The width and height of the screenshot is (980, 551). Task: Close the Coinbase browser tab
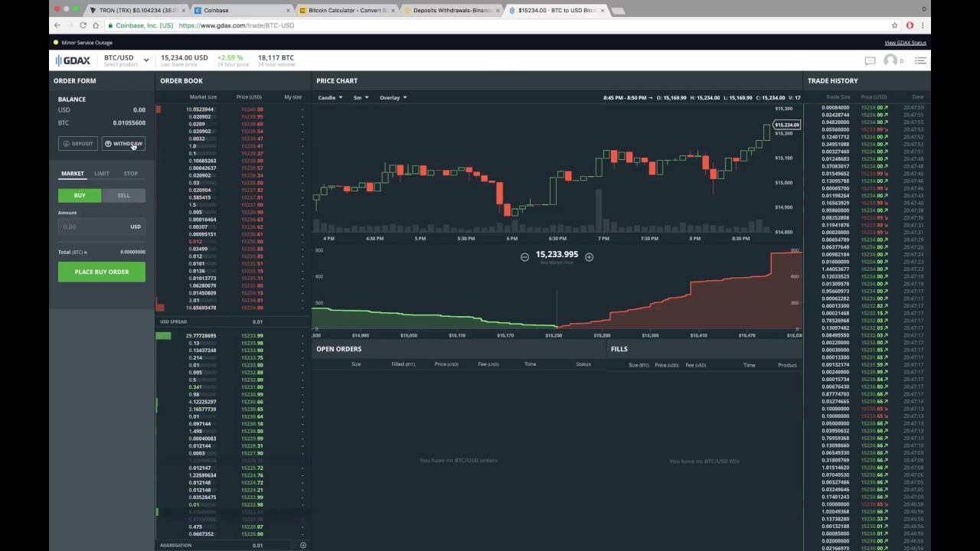coord(289,11)
